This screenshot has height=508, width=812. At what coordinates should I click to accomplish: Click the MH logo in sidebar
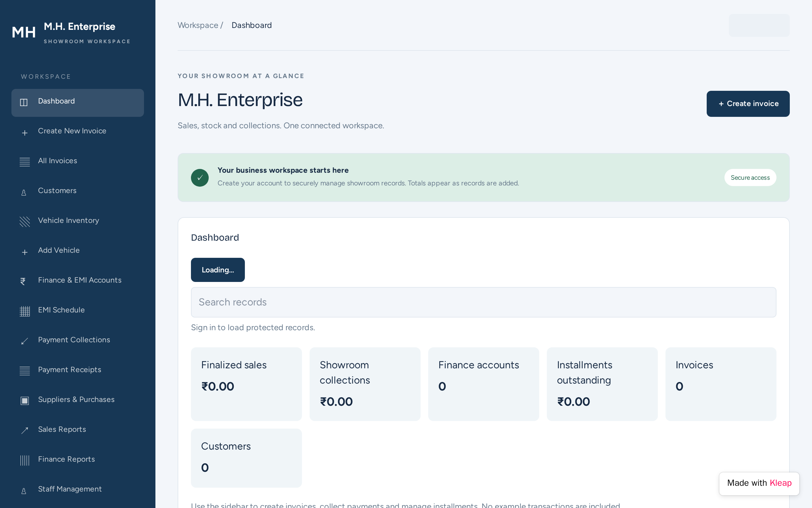point(24,32)
